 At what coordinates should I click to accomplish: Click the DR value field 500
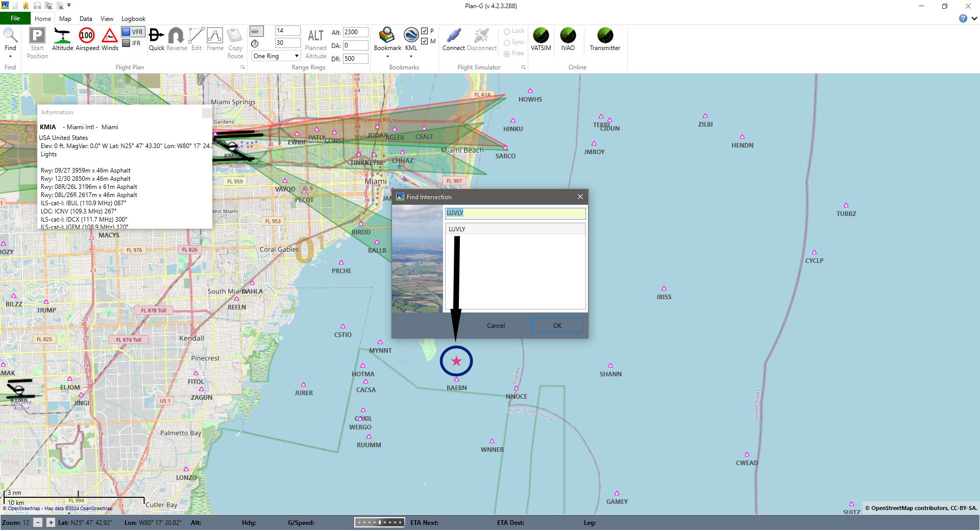tap(355, 59)
